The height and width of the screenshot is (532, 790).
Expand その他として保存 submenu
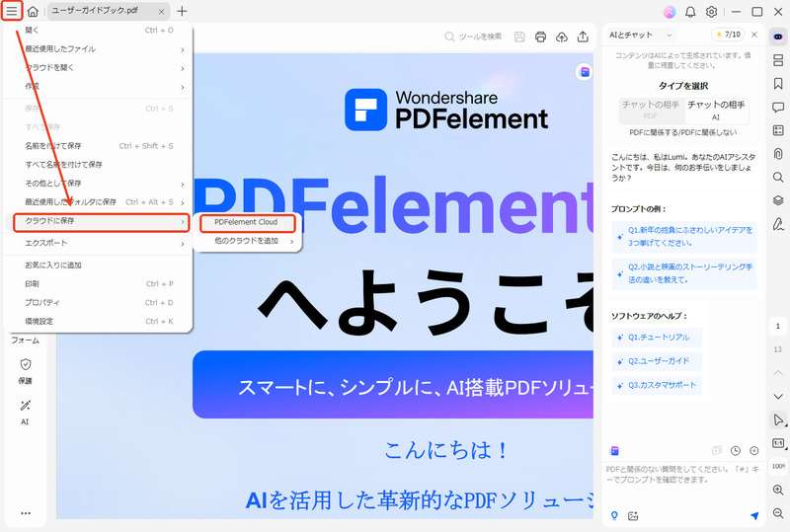tap(98, 184)
